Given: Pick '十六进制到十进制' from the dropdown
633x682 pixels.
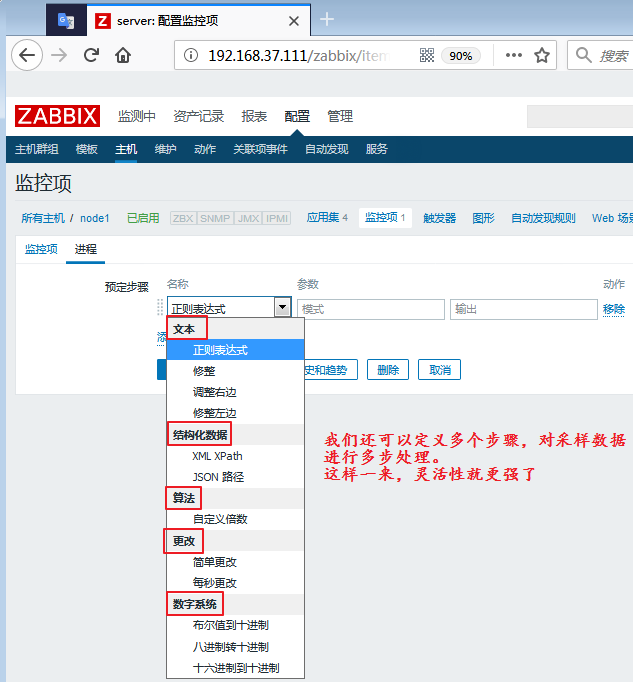Looking at the screenshot, I should (x=236, y=668).
